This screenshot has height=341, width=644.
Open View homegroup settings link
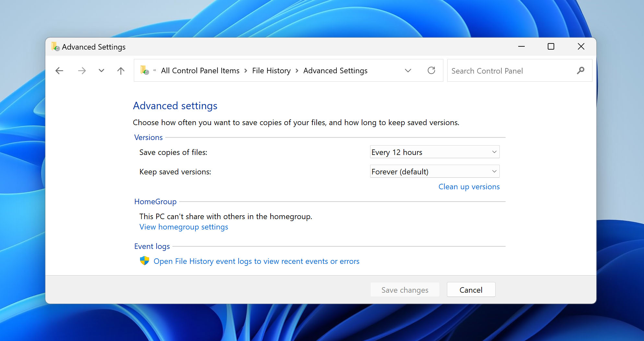tap(184, 227)
